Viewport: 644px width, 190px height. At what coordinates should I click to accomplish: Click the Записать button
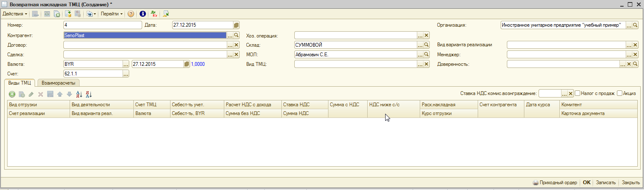[x=606, y=182]
